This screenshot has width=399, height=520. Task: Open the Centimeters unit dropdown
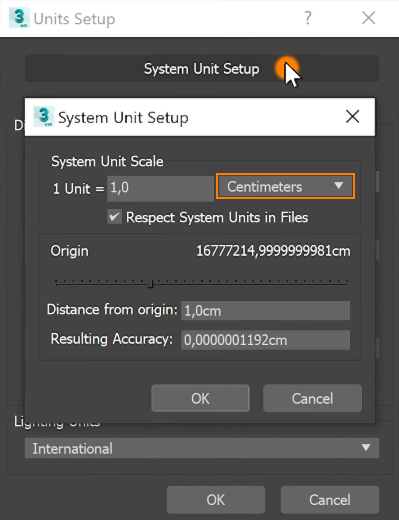tap(285, 186)
